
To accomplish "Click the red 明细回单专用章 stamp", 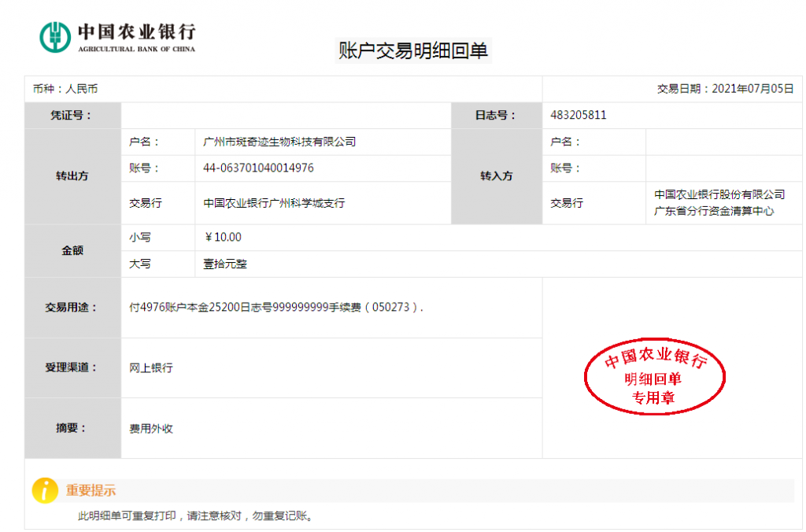I will [x=654, y=379].
